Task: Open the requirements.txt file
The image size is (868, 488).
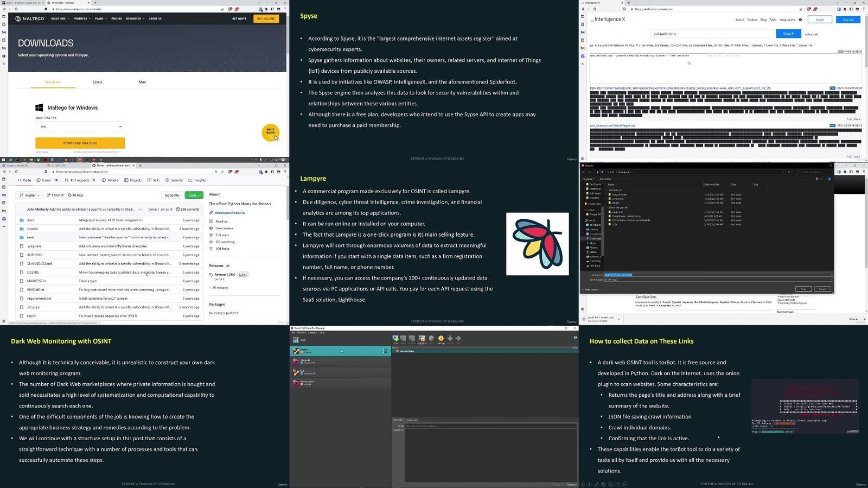Action: click(39, 298)
